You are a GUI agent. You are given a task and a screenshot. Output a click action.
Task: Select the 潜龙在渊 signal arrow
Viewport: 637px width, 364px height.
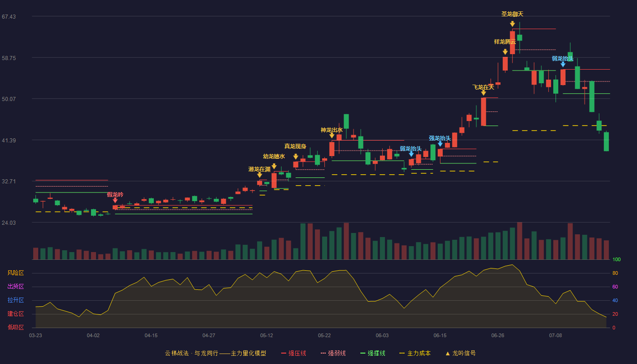(259, 175)
